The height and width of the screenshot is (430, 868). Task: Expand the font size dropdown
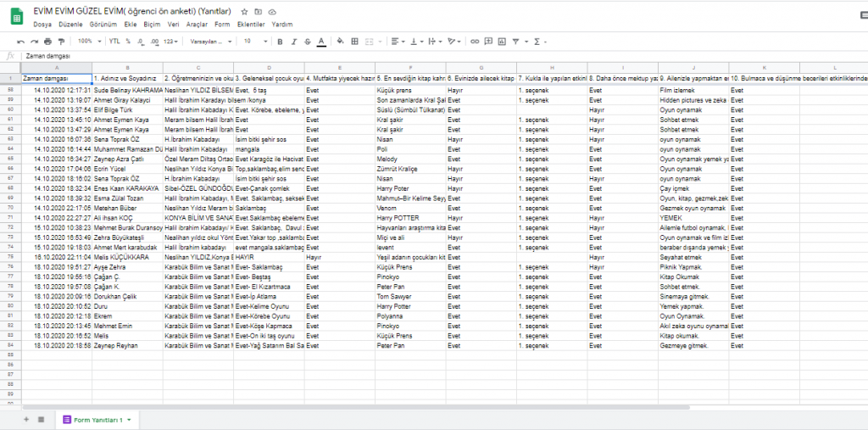pos(253,41)
